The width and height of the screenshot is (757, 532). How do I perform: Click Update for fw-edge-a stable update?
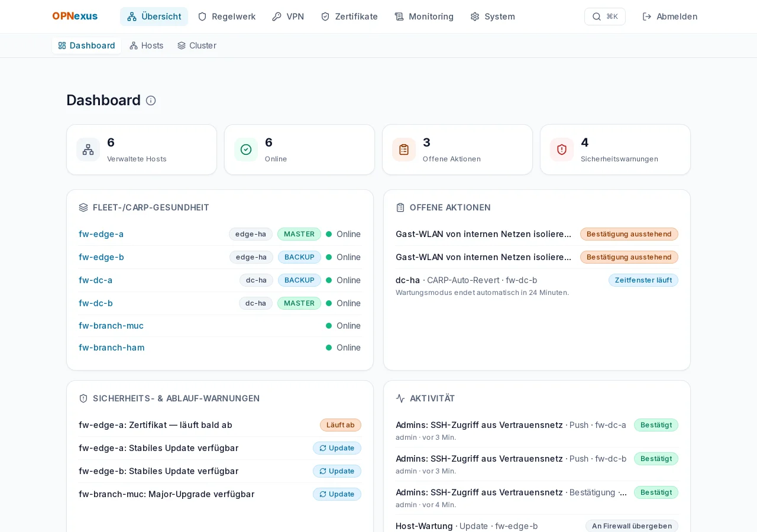[337, 448]
